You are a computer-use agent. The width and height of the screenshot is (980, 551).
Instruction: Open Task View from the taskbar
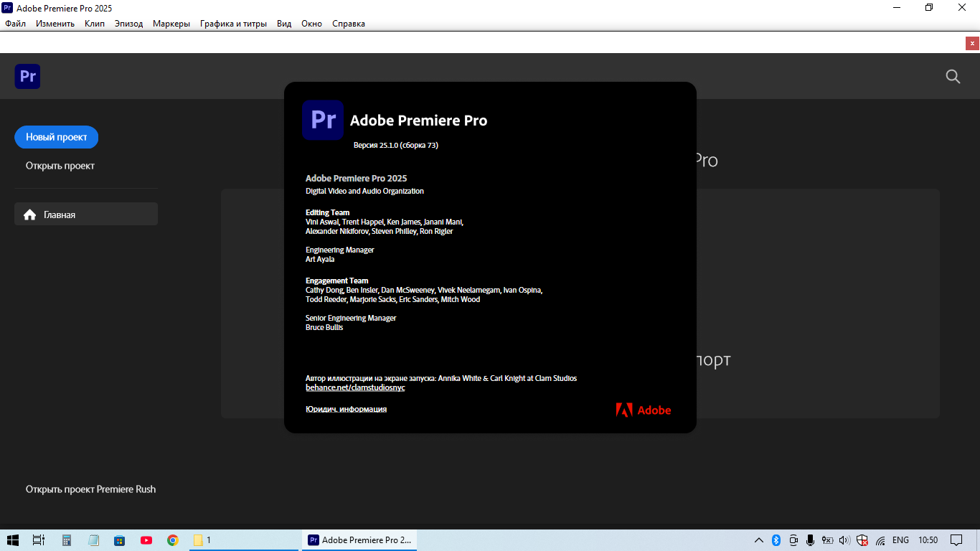(x=39, y=540)
